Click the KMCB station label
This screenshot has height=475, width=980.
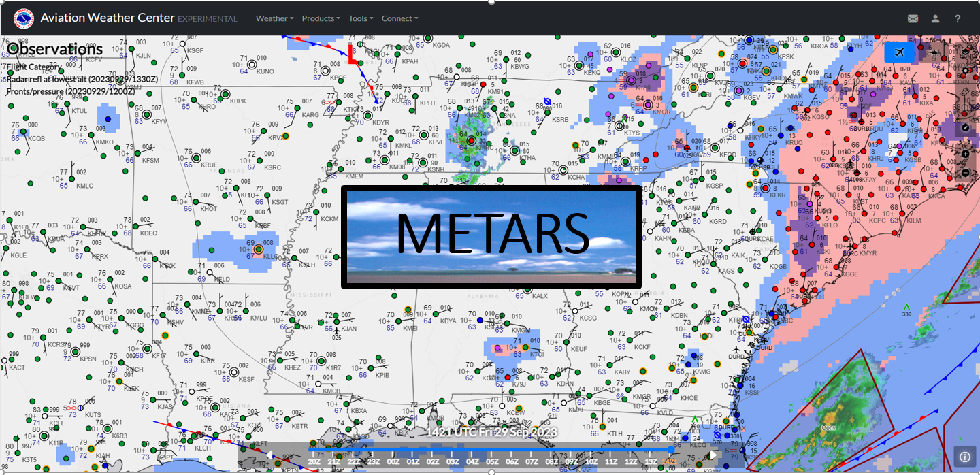(331, 391)
